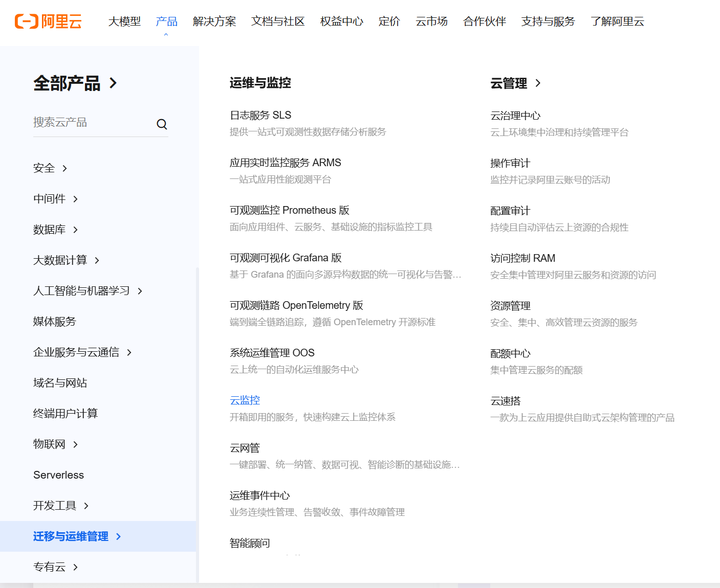This screenshot has width=720, height=588.
Task: Open the 合作伙伴 top menu
Action: 484,21
